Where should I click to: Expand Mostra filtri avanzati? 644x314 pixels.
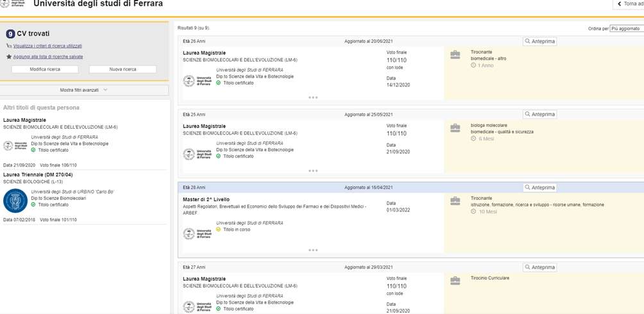click(x=84, y=90)
